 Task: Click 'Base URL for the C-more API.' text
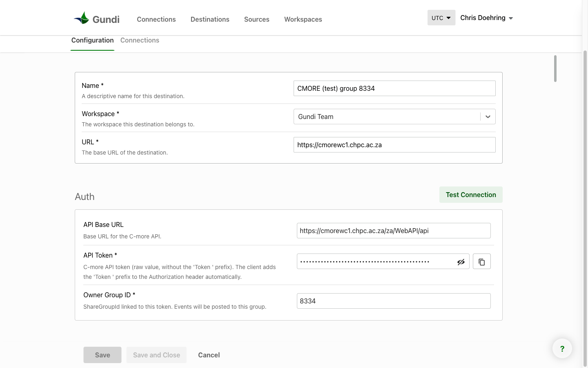[x=122, y=236]
